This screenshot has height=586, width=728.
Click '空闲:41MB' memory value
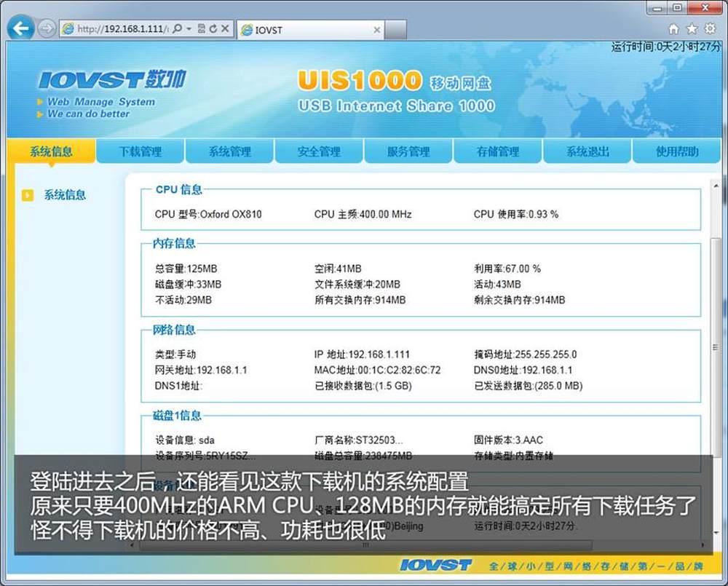[338, 269]
